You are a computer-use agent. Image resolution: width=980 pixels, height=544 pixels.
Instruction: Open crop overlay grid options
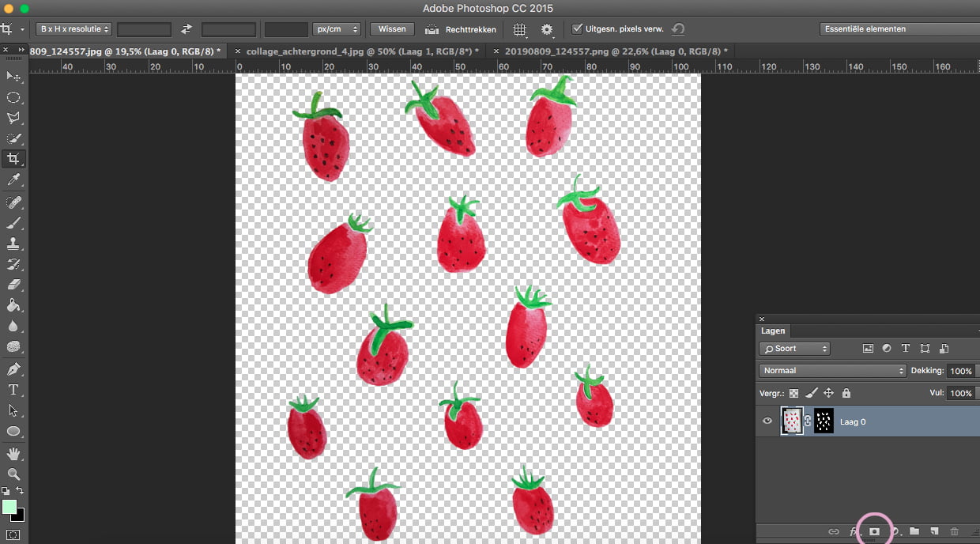coord(519,29)
